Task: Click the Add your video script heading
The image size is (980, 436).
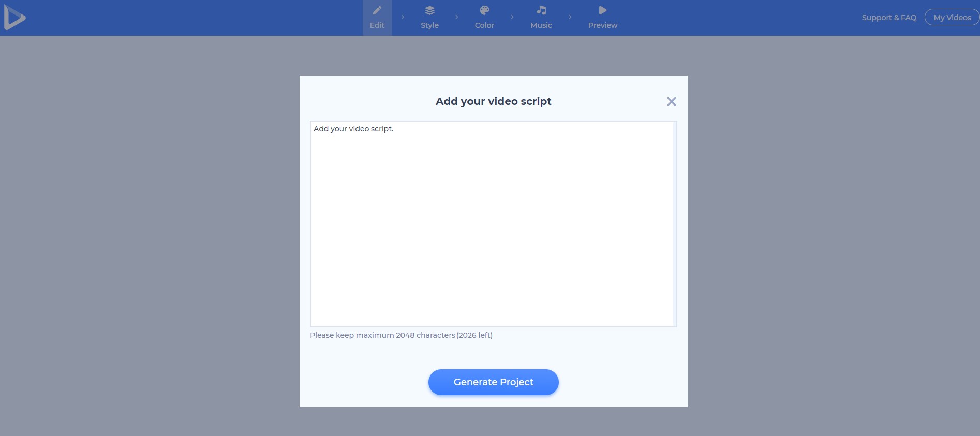Action: pos(493,101)
